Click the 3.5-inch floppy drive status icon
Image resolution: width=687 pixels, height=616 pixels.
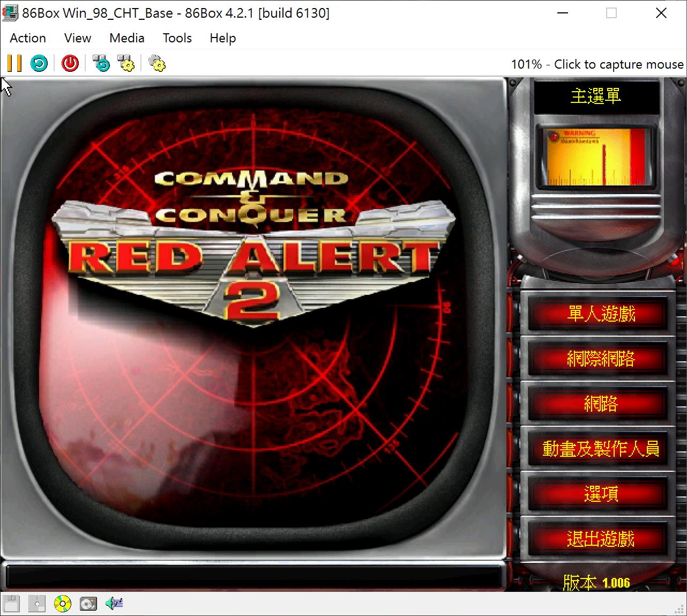pyautogui.click(x=11, y=604)
